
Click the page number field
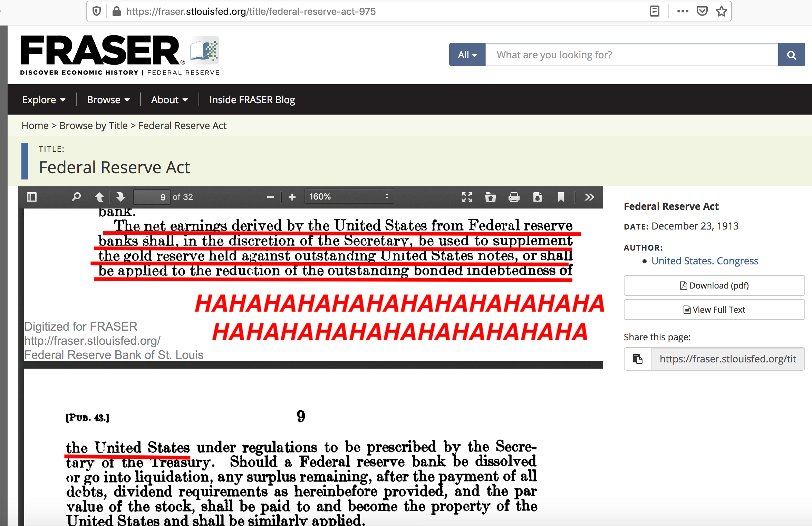(x=152, y=197)
